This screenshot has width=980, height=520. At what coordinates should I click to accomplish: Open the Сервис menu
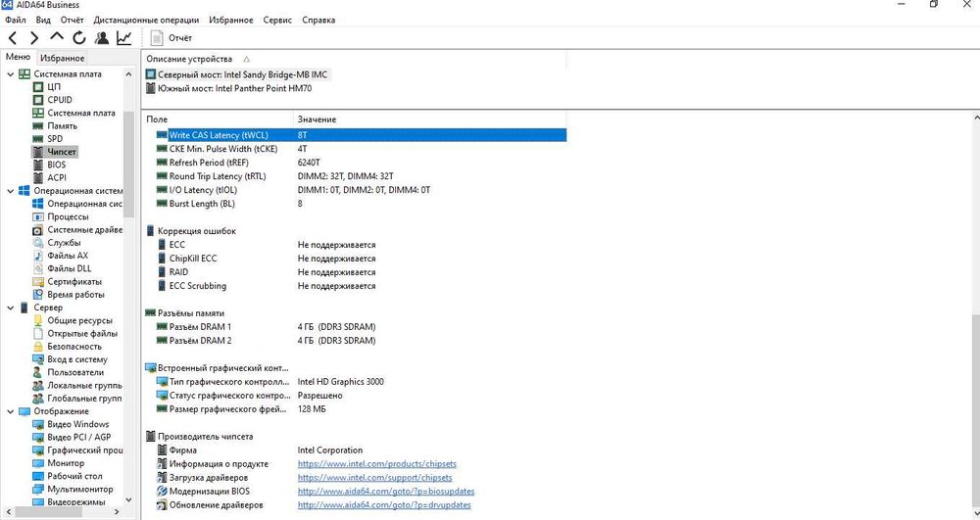pyautogui.click(x=277, y=20)
